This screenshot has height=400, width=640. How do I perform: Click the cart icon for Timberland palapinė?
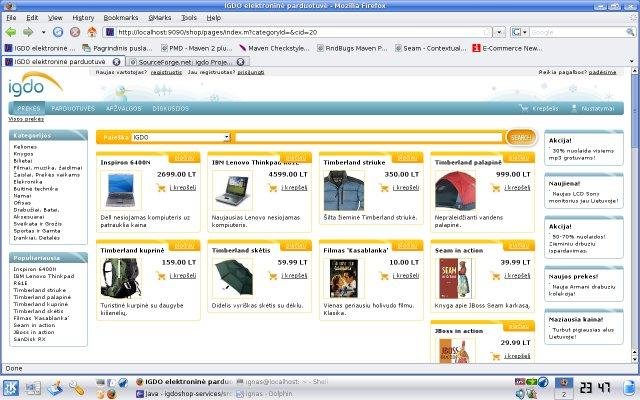point(495,188)
